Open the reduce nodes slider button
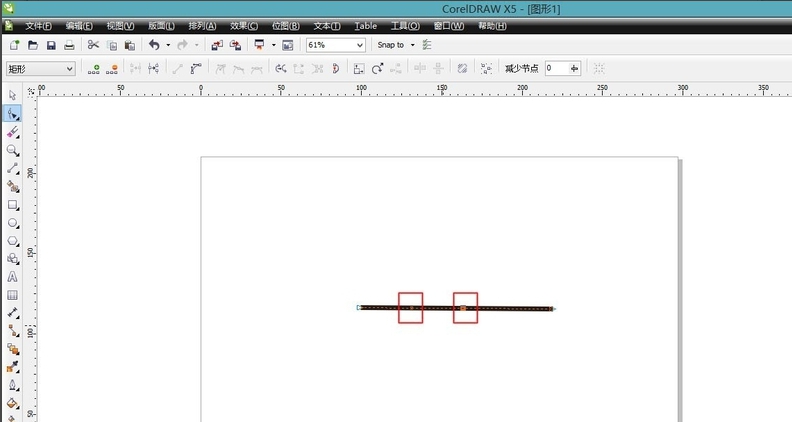 pyautogui.click(x=574, y=68)
